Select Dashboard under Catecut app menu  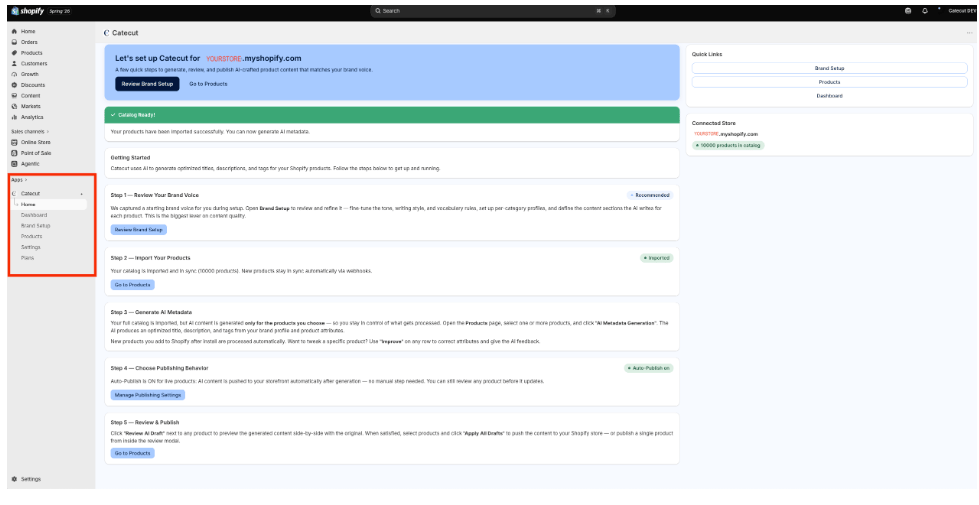[x=34, y=215]
